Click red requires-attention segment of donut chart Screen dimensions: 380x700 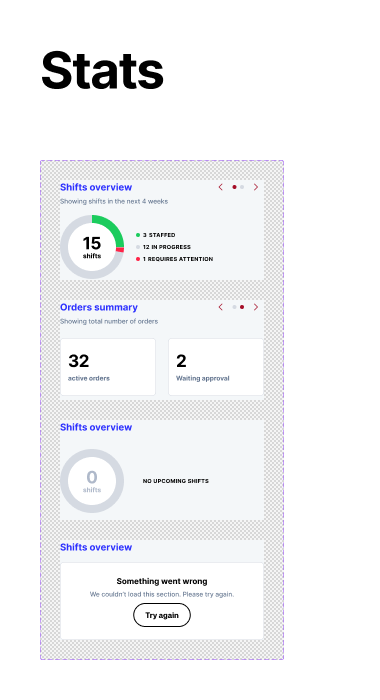120,250
